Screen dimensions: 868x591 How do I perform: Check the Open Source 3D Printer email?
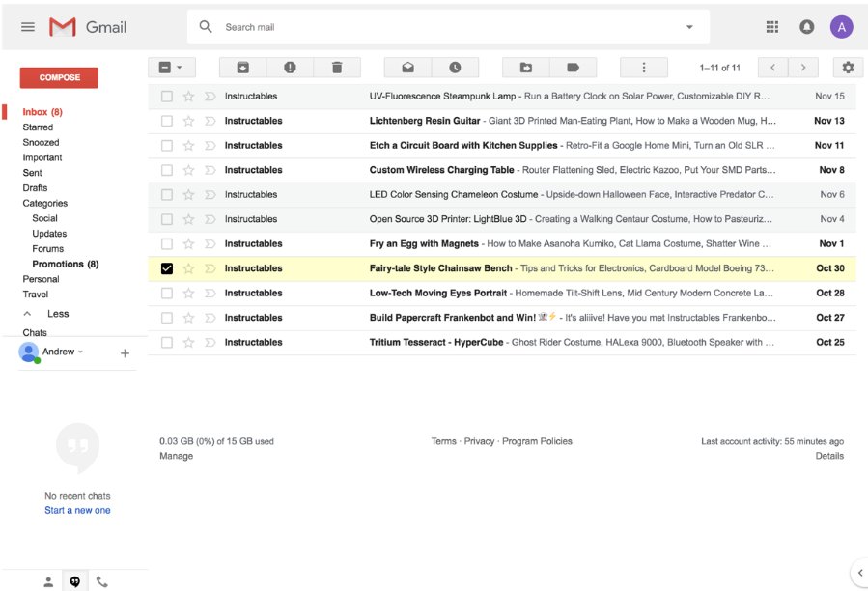pyautogui.click(x=167, y=219)
